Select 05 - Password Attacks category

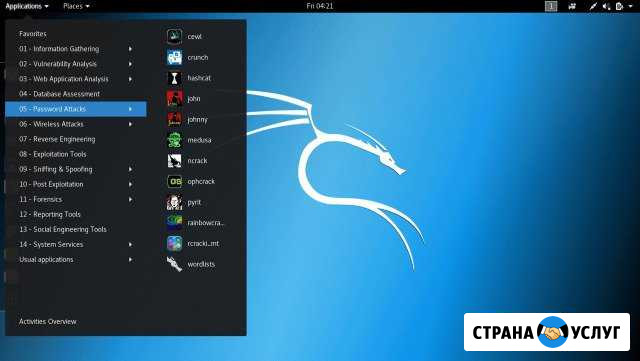(x=76, y=109)
